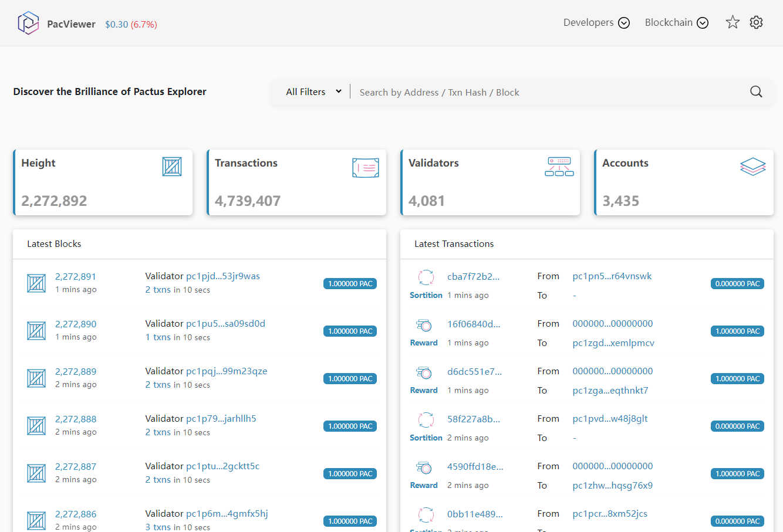
Task: Click Height value 2,272,892
Action: point(54,201)
